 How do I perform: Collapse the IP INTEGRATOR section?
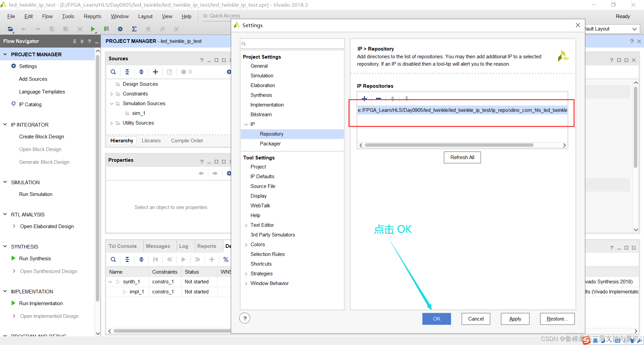pos(5,124)
